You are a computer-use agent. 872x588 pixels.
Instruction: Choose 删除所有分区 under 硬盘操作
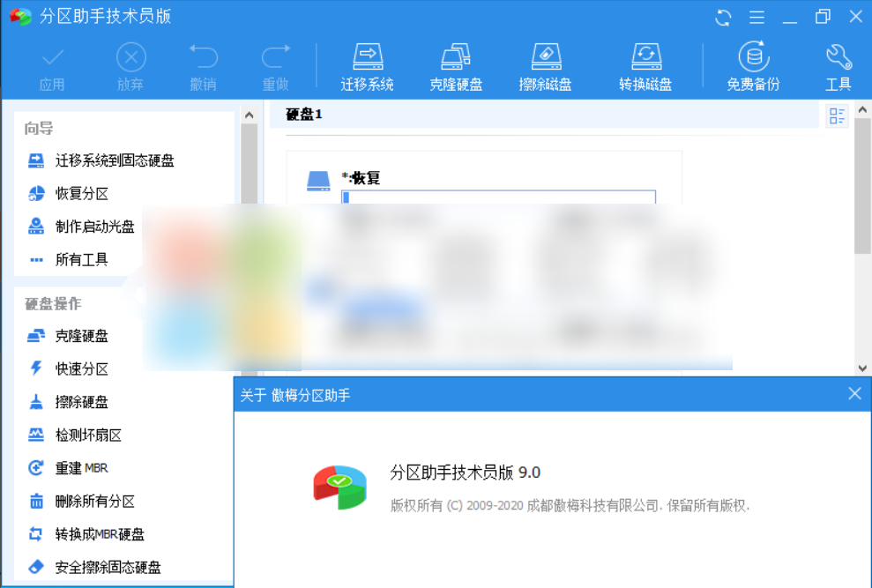[x=95, y=502]
